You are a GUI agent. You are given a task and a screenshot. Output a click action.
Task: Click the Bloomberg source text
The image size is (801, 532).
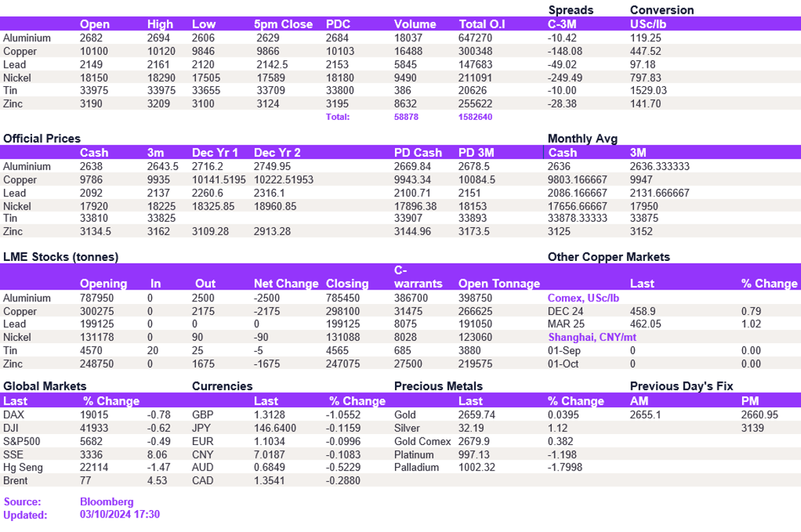(x=107, y=502)
